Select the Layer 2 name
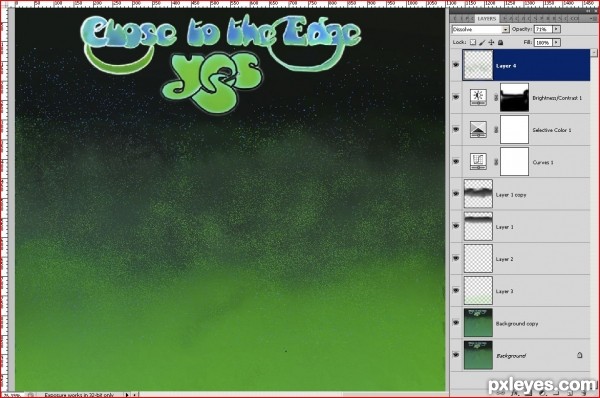The width and height of the screenshot is (600, 398). click(x=504, y=259)
